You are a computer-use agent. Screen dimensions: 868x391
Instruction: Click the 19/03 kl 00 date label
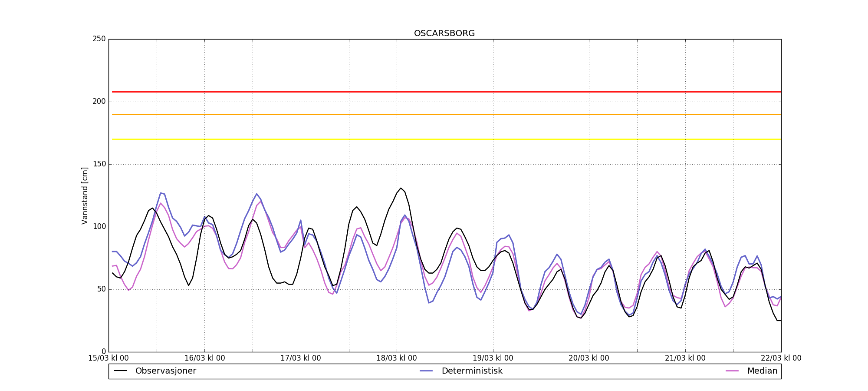point(493,358)
